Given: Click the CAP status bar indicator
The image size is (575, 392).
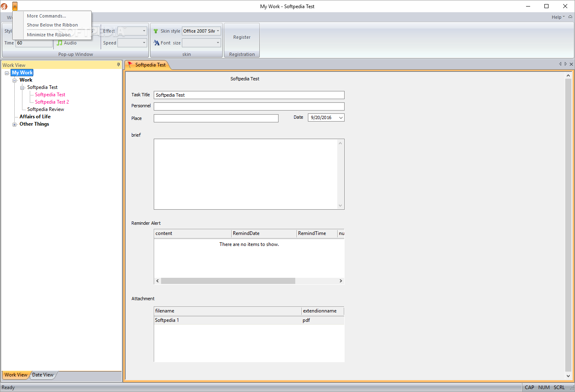Looking at the screenshot, I should coord(529,388).
